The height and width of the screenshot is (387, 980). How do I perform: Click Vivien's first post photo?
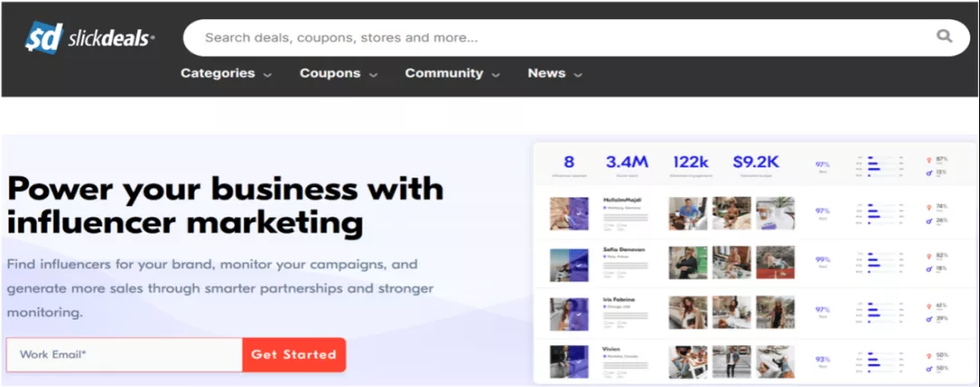click(688, 362)
